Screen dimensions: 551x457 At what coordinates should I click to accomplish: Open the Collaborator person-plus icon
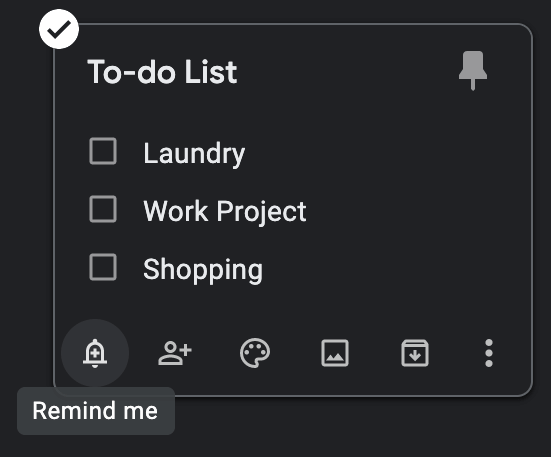tap(175, 353)
